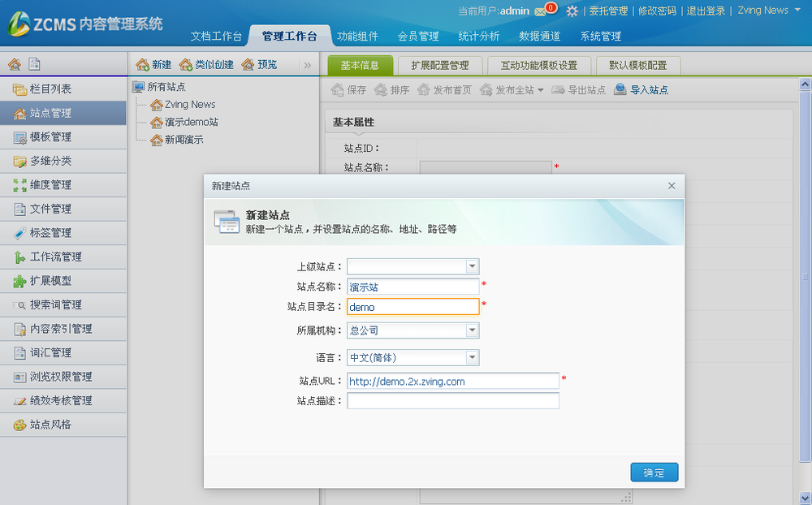Screen dimensions: 812x505
Task: Click the settings gear in the top bar
Action: (x=573, y=11)
